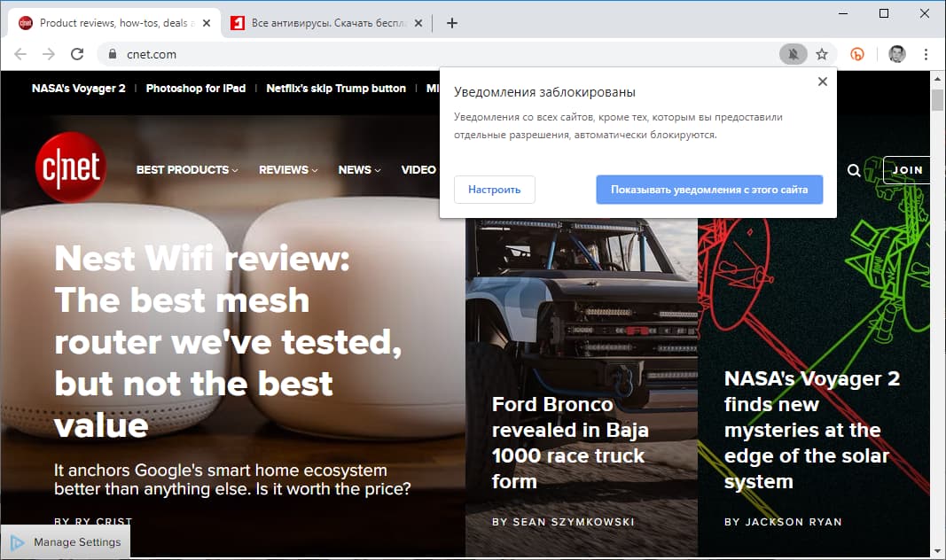The width and height of the screenshot is (946, 560).
Task: Select the Product reviews, how-tos tab
Action: click(x=114, y=23)
